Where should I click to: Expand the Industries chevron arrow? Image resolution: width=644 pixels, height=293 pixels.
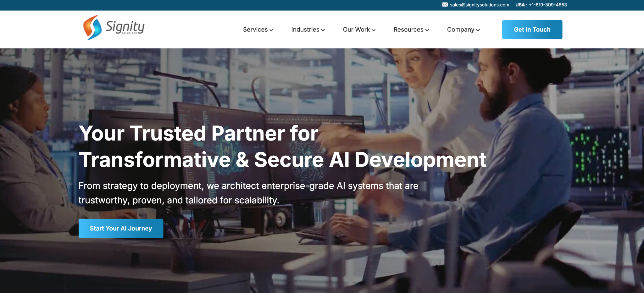click(x=323, y=30)
